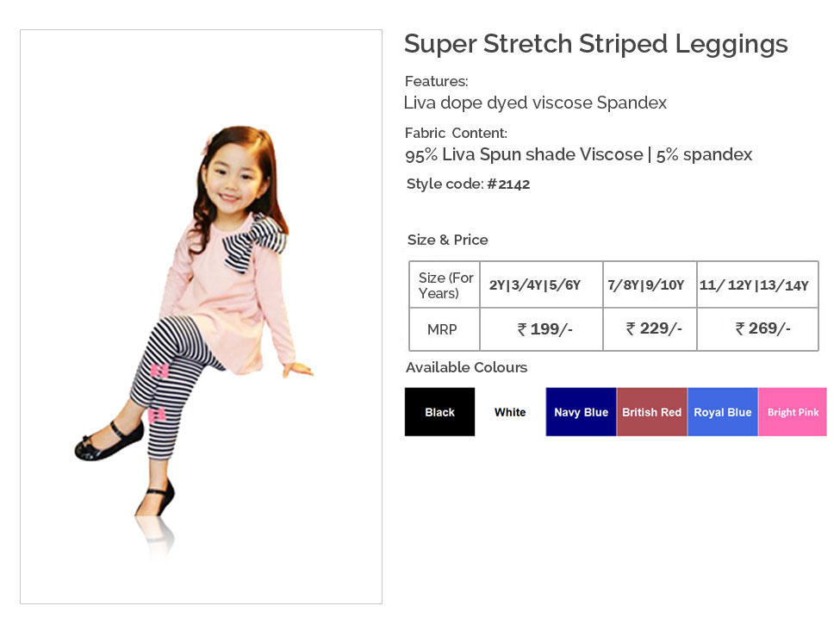The width and height of the screenshot is (840, 631).
Task: Click the MRP row label cell
Action: tap(443, 329)
